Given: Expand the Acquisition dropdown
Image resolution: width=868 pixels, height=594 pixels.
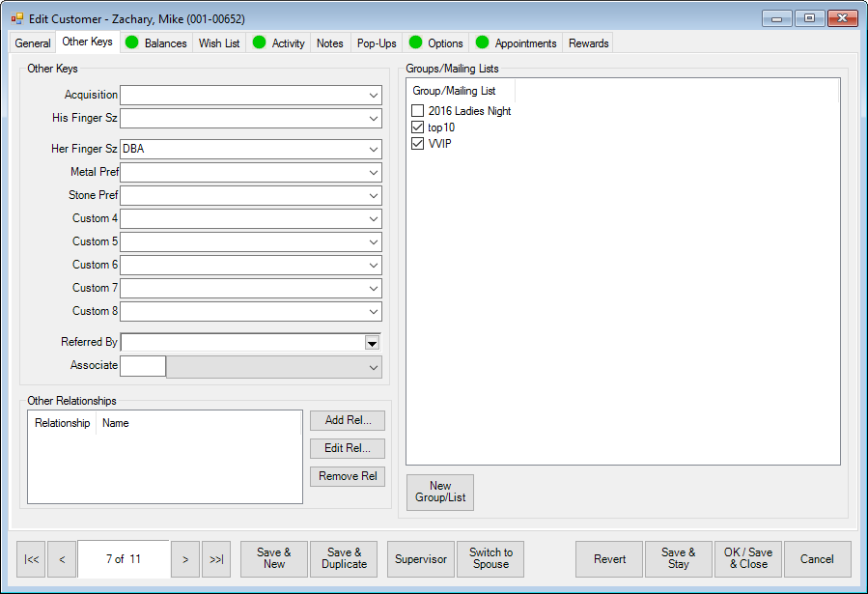Looking at the screenshot, I should [373, 96].
